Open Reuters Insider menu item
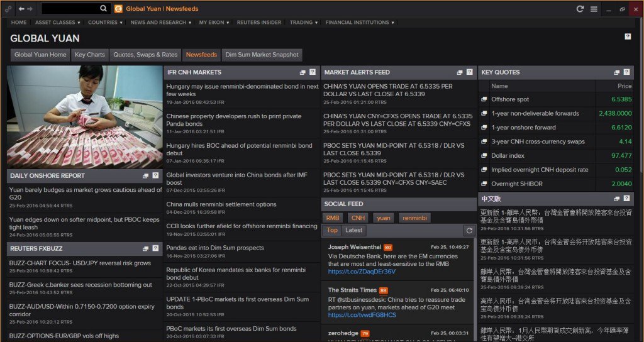Viewport: 644px width, 342px height. (x=259, y=23)
